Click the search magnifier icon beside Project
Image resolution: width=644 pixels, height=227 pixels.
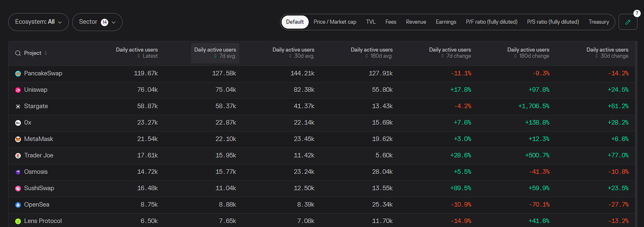click(18, 53)
